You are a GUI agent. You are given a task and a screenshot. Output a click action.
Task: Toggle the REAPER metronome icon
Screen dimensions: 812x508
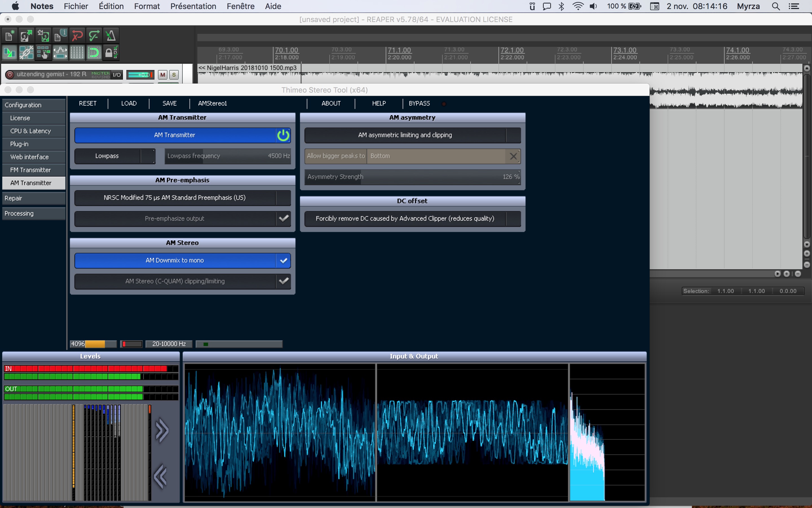pos(111,35)
